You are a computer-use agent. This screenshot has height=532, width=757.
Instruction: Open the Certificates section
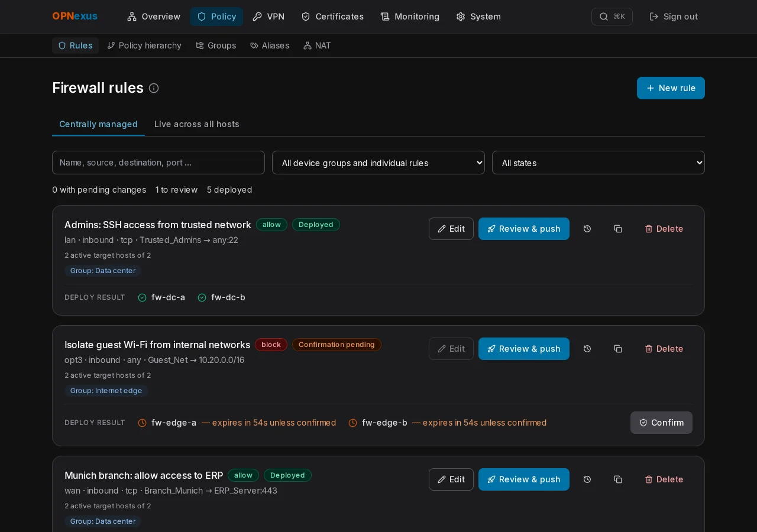pyautogui.click(x=332, y=17)
